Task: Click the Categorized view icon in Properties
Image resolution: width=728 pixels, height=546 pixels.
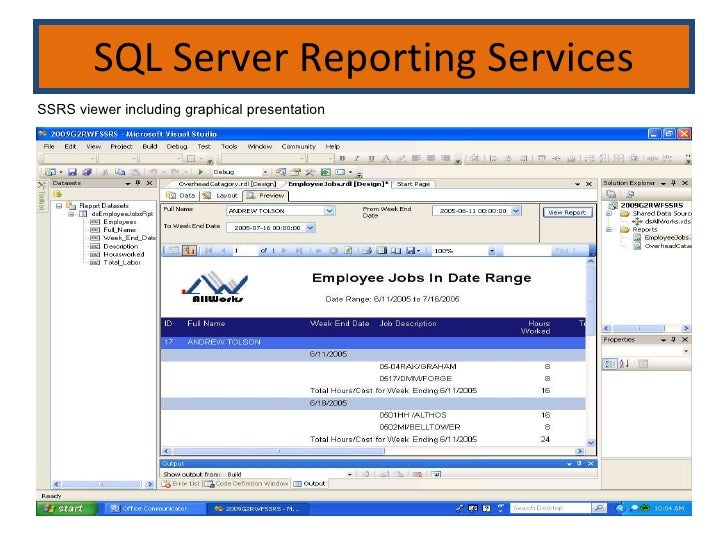Action: point(609,364)
